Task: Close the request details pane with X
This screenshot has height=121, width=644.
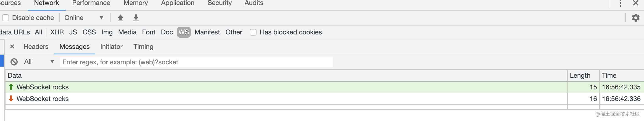Action: pos(12,46)
